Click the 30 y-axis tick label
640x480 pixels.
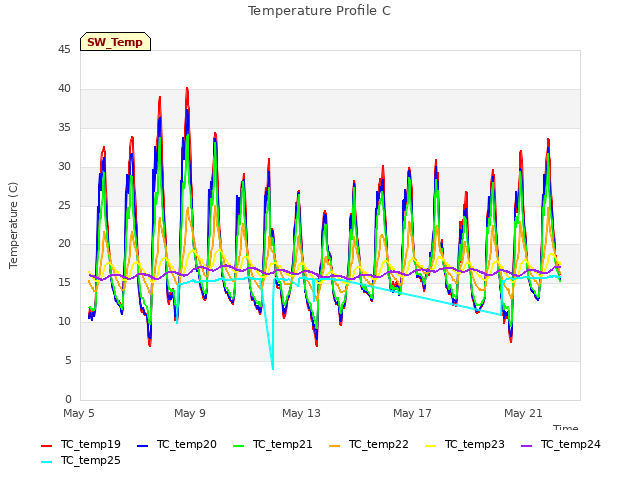tap(64, 167)
